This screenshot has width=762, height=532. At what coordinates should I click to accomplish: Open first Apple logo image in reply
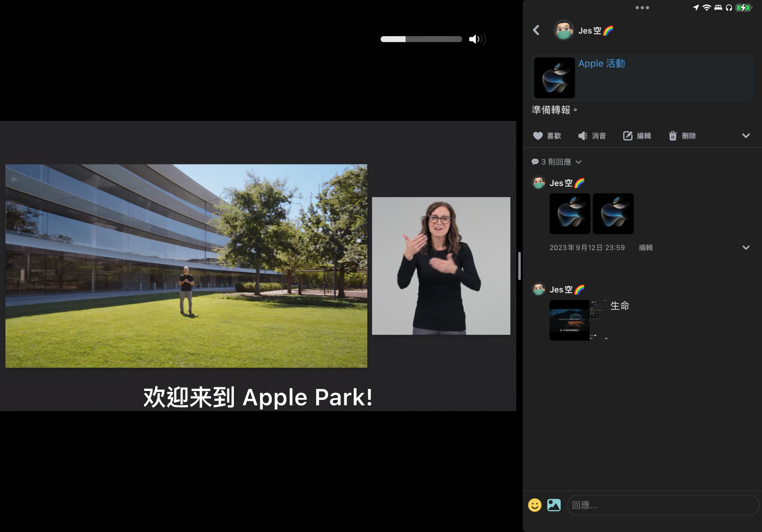click(x=570, y=214)
